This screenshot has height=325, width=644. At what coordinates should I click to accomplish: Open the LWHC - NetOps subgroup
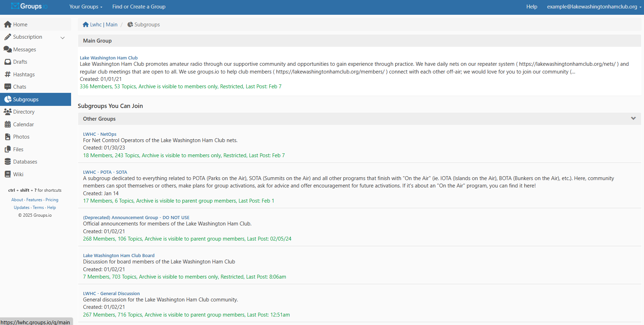click(100, 134)
